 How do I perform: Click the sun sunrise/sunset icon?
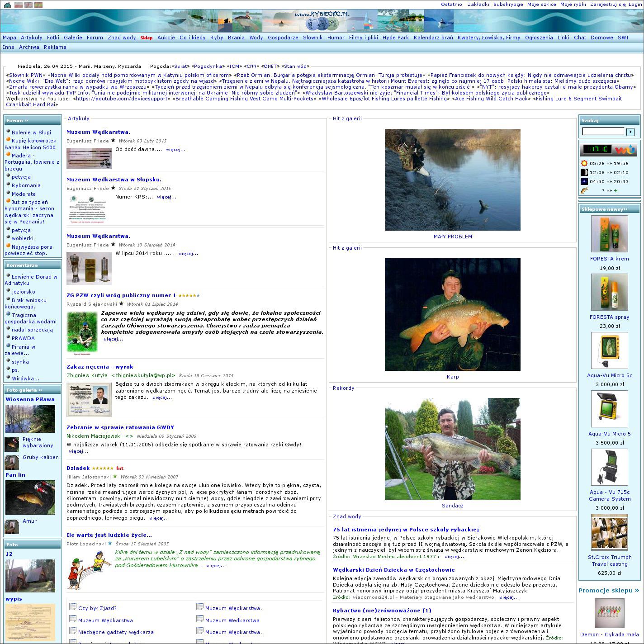point(584,164)
